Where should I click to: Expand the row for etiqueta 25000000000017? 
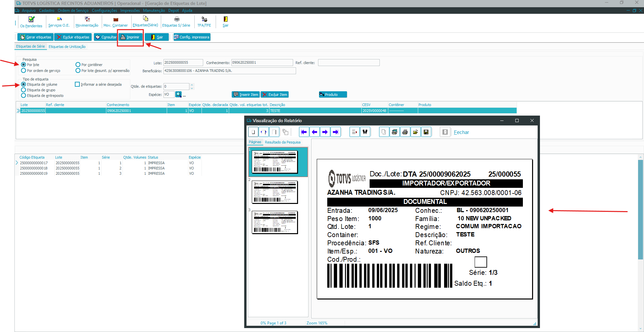pyautogui.click(x=17, y=163)
